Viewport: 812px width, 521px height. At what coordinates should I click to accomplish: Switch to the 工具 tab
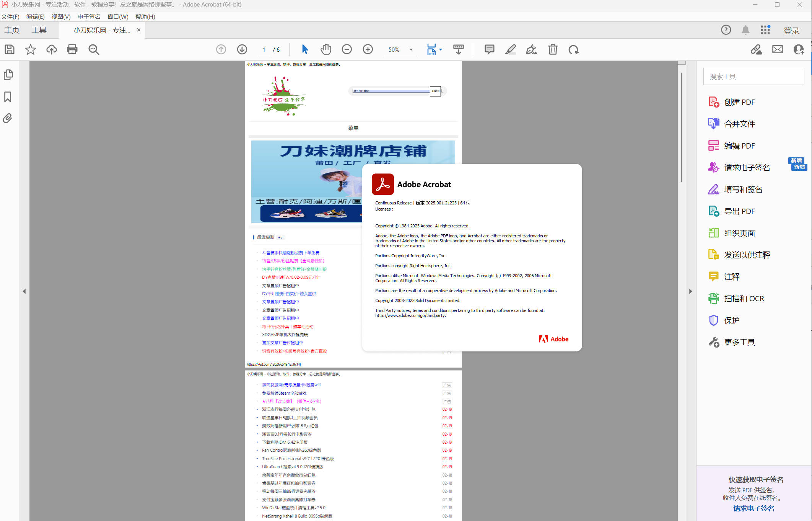click(39, 30)
